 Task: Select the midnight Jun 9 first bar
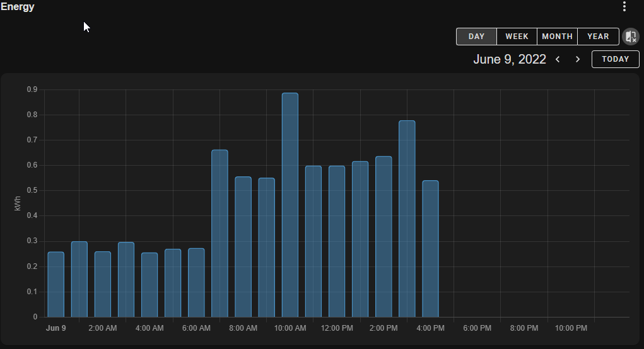click(56, 284)
